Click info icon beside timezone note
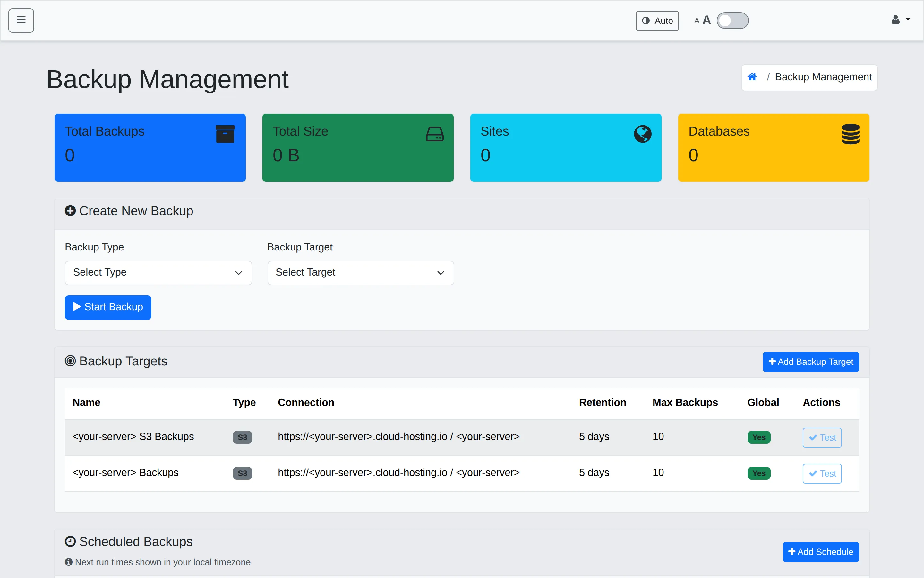Image resolution: width=924 pixels, height=578 pixels. (69, 562)
